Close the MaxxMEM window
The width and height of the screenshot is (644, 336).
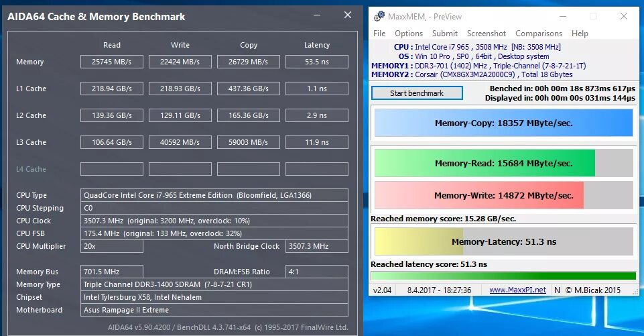[623, 17]
